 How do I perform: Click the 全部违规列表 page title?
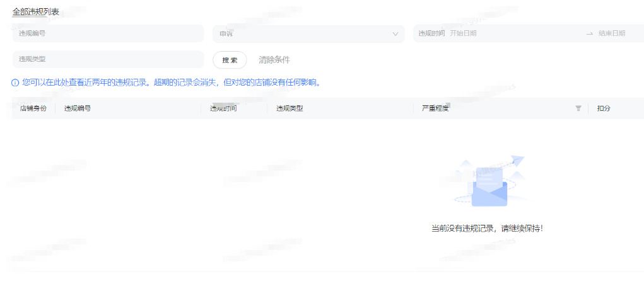36,11
